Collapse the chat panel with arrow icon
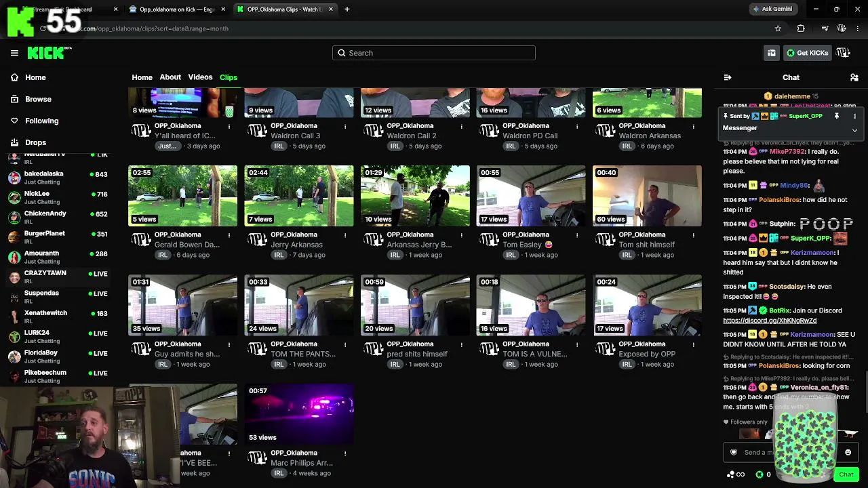 pos(728,77)
